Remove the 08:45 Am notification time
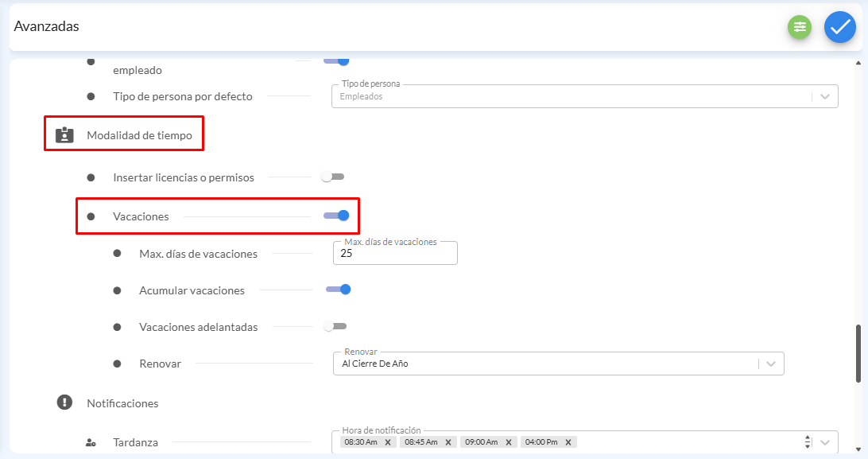The image size is (868, 459). (x=448, y=442)
